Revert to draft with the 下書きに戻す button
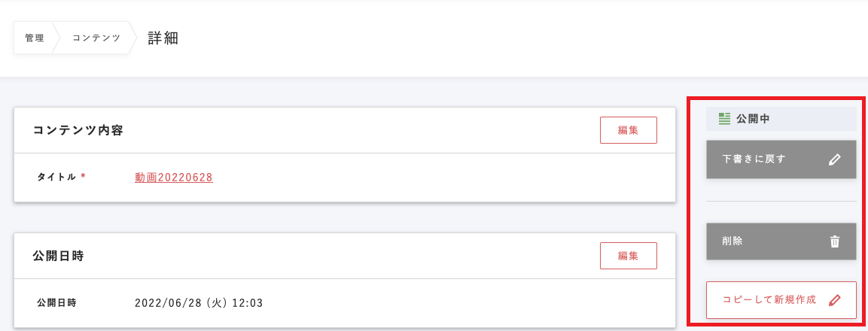 point(754,159)
